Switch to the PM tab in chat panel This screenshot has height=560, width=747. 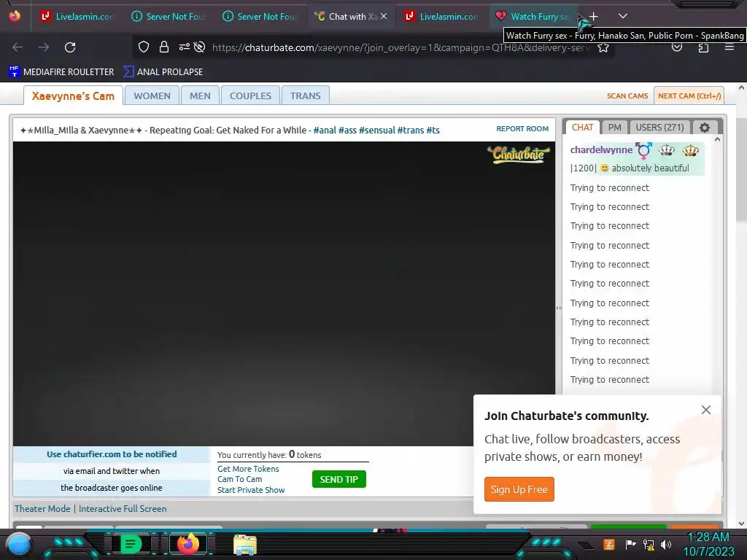614,127
